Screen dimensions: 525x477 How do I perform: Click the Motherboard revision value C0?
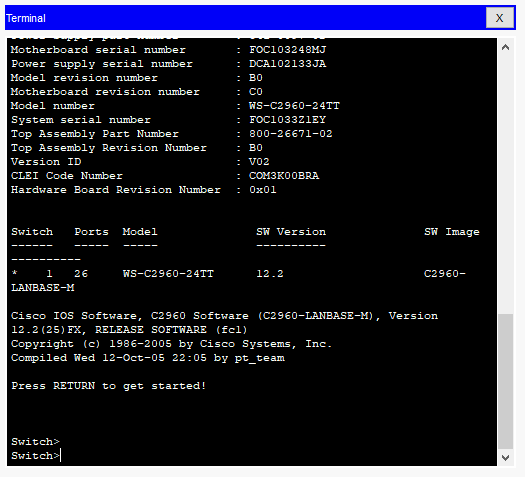click(x=256, y=92)
